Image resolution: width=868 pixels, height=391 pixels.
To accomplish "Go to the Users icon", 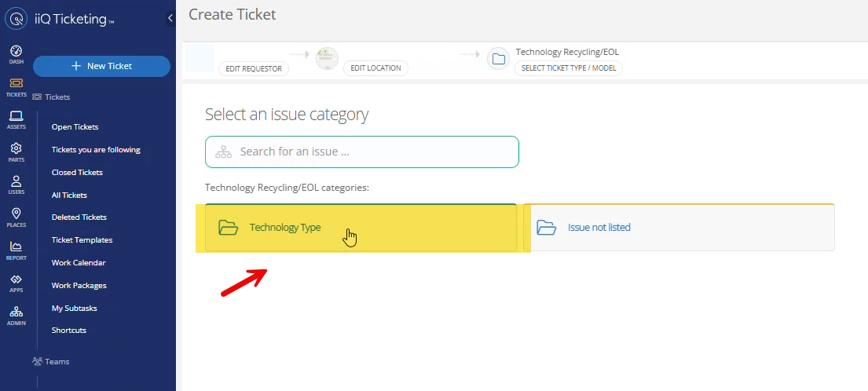I will (x=16, y=185).
